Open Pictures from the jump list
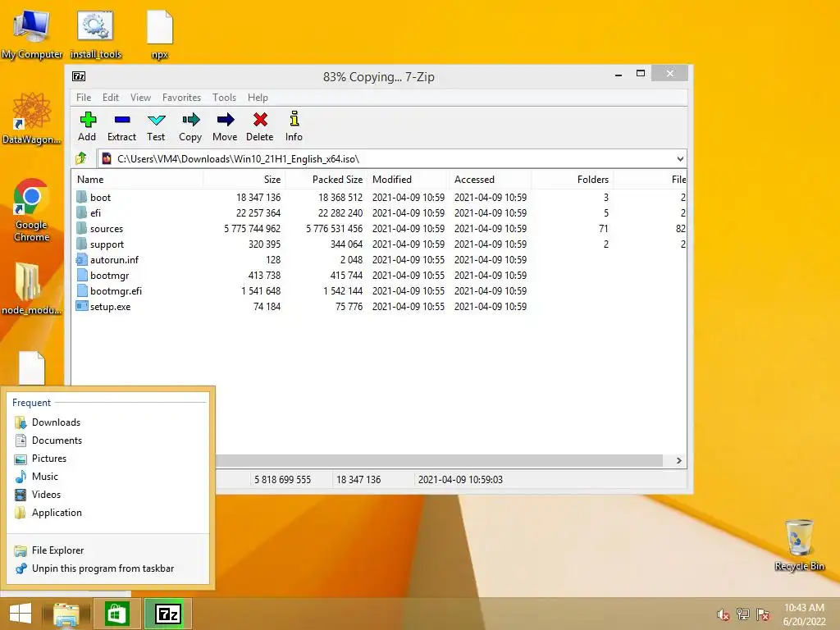Screen dimensions: 840x630 108,459
